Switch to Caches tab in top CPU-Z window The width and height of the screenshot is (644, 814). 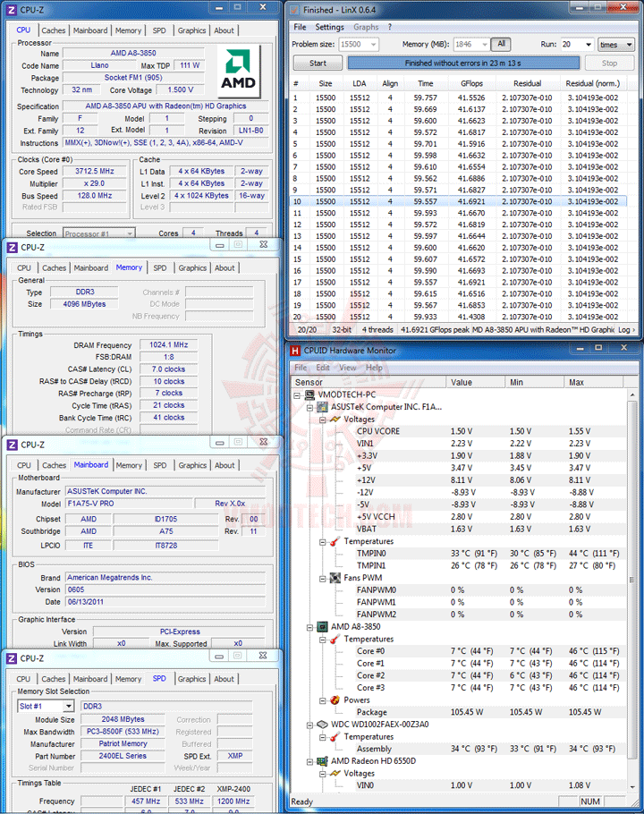(x=54, y=30)
